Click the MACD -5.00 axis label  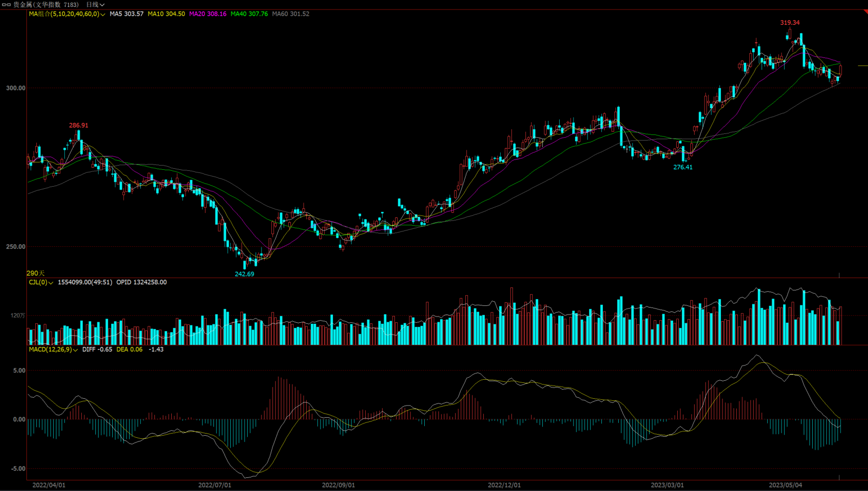[18, 468]
